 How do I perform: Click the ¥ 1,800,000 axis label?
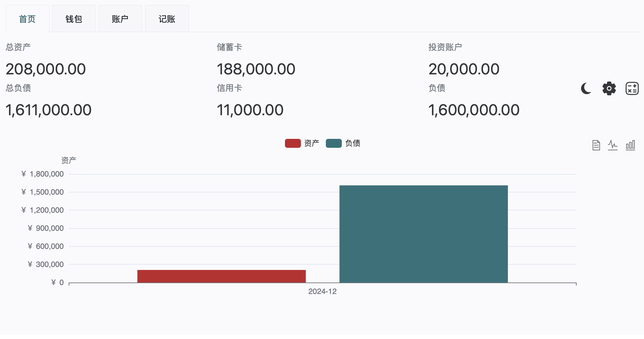[x=42, y=174]
